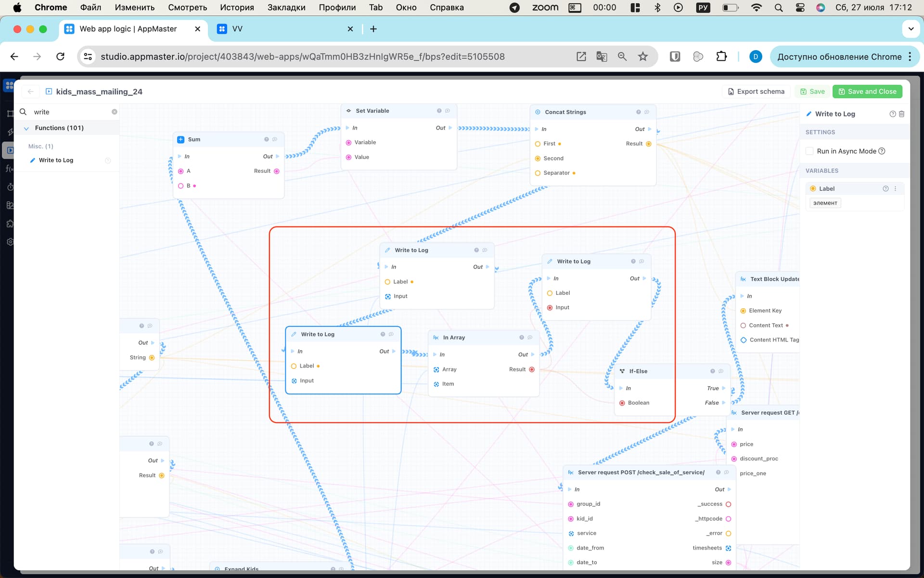Click the Sum block plus icon
The width and height of the screenshot is (924, 578).
point(180,140)
